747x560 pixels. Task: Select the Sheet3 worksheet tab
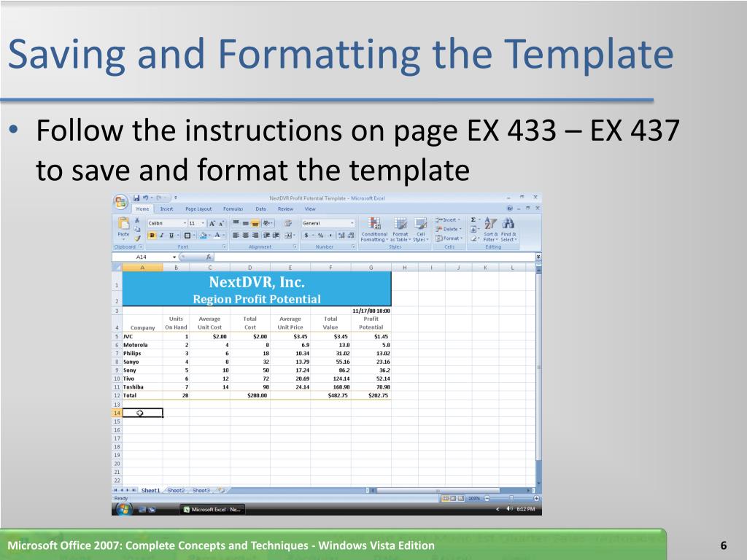[x=201, y=491]
